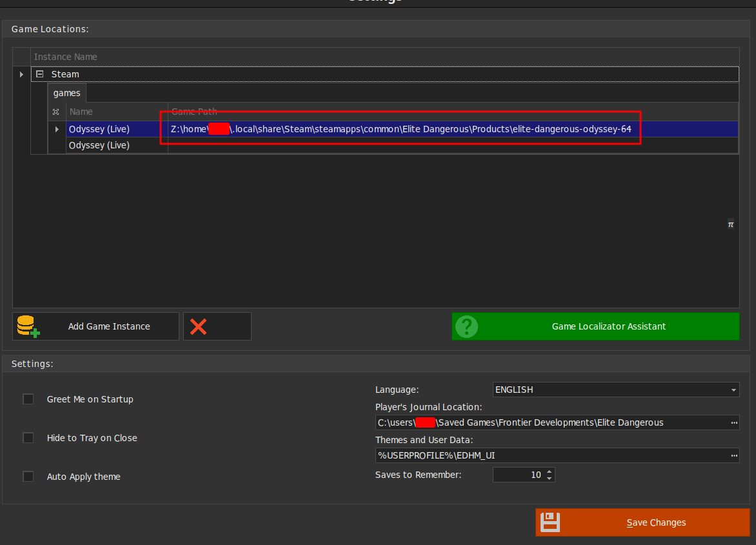Browse Themes and User Data folder ellipsis
Viewport: 756px width, 545px height.
click(734, 455)
